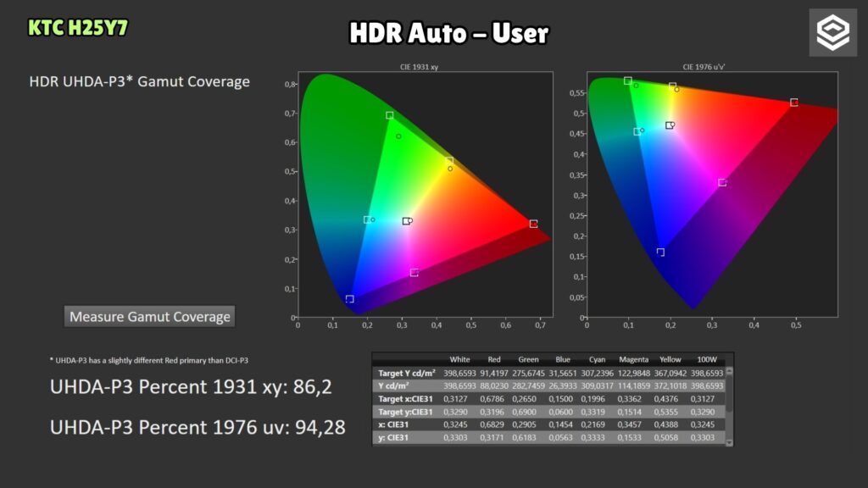The height and width of the screenshot is (488, 868).
Task: Select the white point marker in CIE 1931 chart
Action: 406,221
